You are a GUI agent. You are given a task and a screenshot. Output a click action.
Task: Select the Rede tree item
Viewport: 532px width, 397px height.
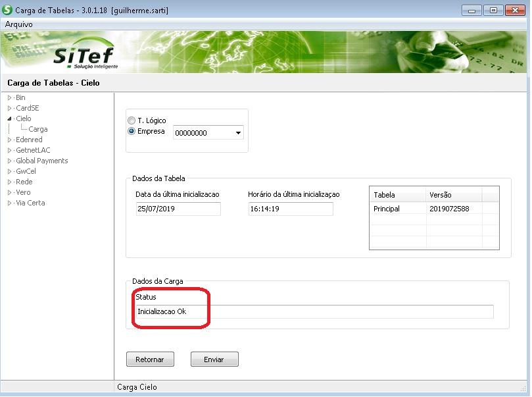[x=24, y=182]
